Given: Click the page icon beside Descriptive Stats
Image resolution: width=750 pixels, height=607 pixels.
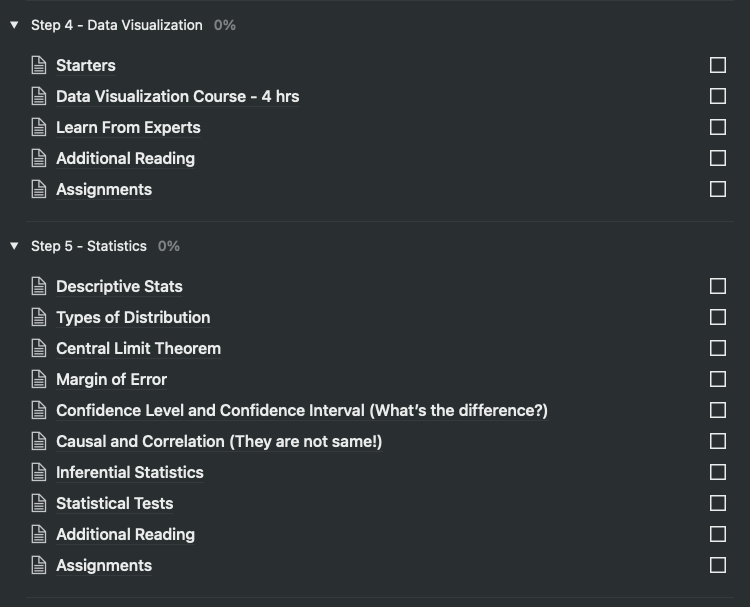Looking at the screenshot, I should [39, 286].
